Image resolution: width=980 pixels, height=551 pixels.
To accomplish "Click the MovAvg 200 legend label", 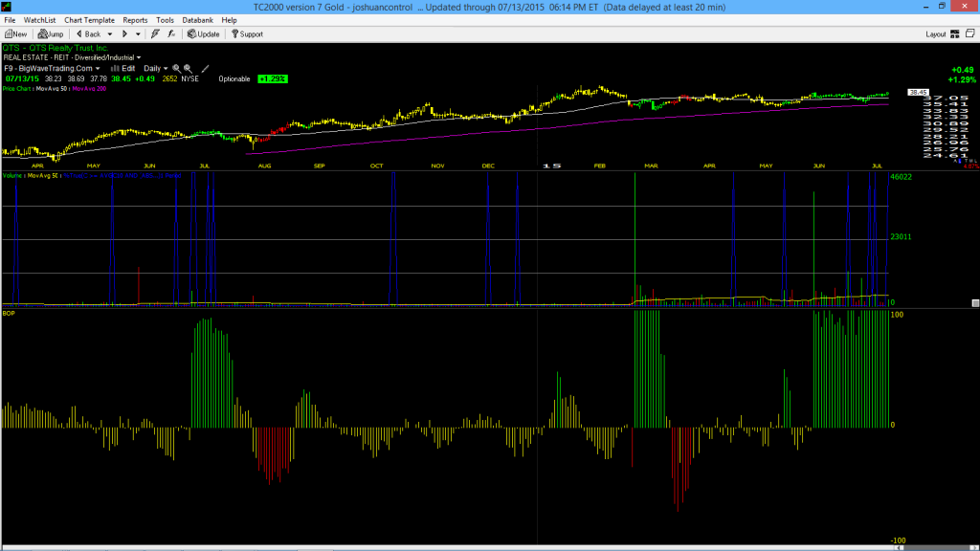I will [x=89, y=89].
